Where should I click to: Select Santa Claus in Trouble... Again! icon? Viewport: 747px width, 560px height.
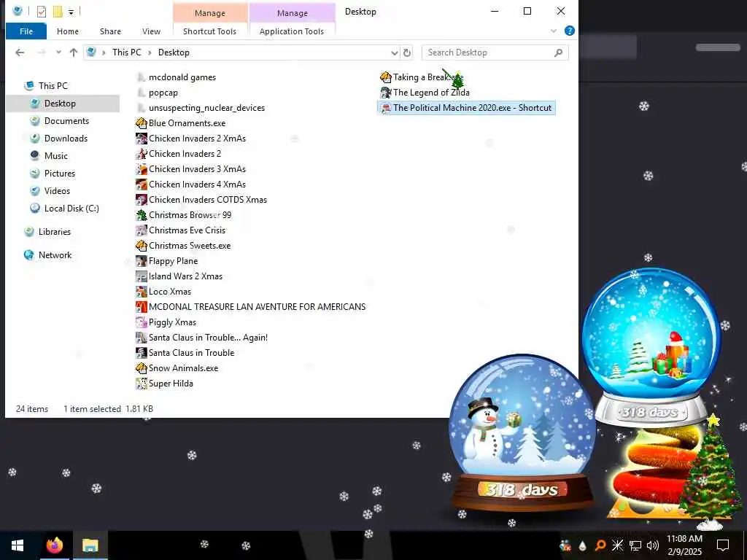coord(141,338)
